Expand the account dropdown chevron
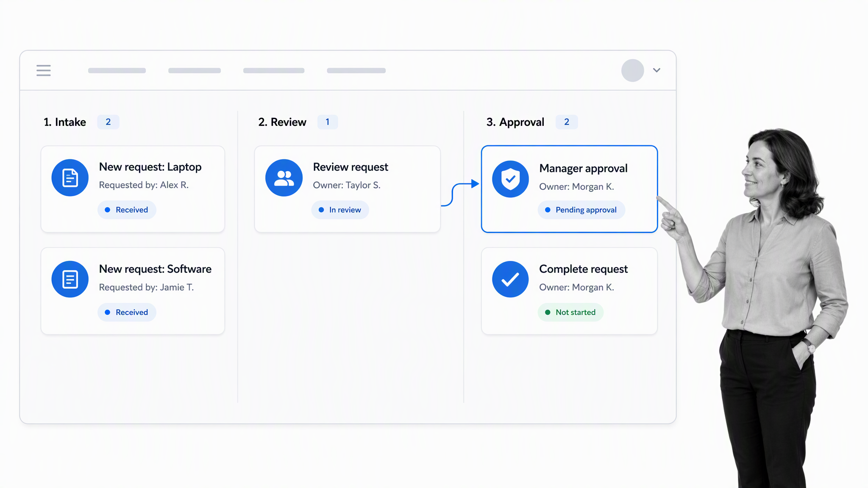The height and width of the screenshot is (488, 868). pos(657,70)
